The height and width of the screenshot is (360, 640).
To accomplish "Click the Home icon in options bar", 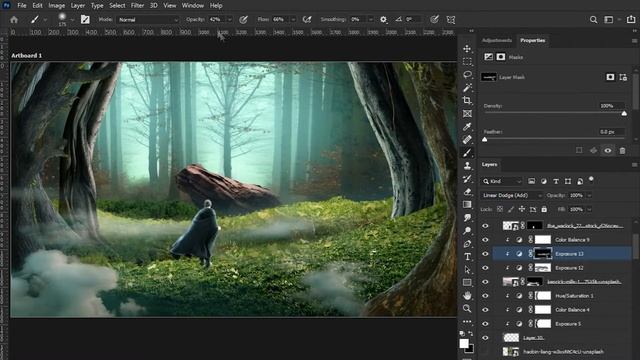I will tap(14, 20).
